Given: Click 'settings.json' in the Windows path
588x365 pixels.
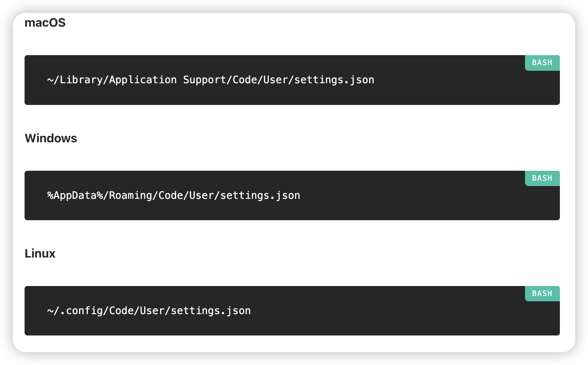Looking at the screenshot, I should tap(260, 196).
